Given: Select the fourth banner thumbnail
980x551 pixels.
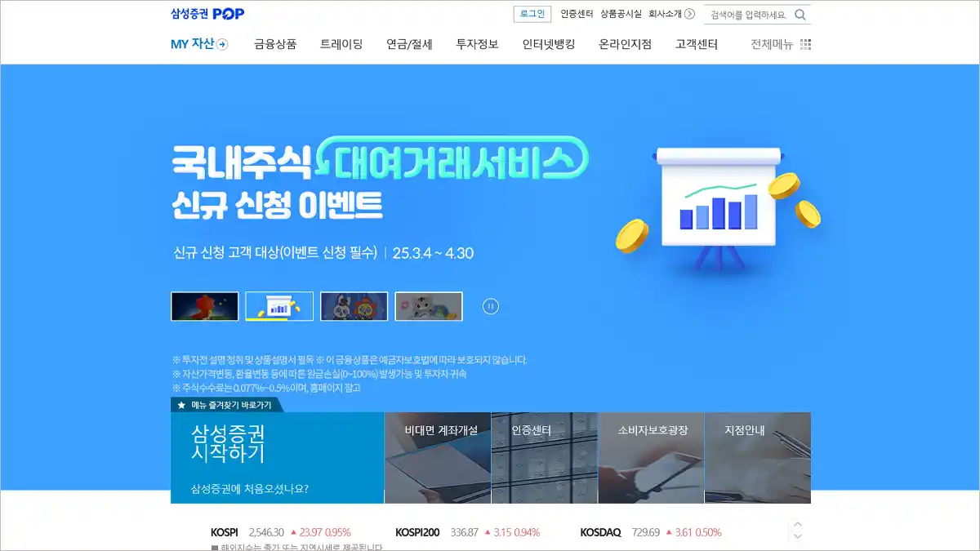Looking at the screenshot, I should tap(429, 306).
